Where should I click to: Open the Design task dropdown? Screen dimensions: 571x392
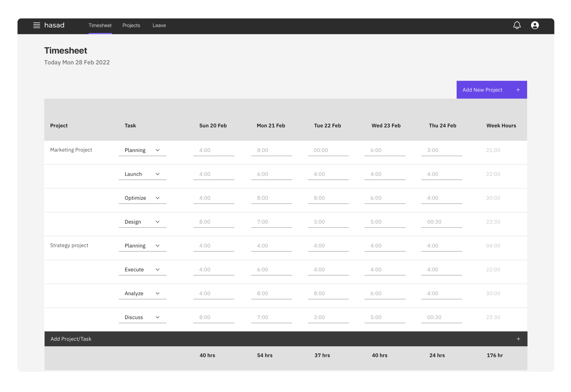point(157,222)
